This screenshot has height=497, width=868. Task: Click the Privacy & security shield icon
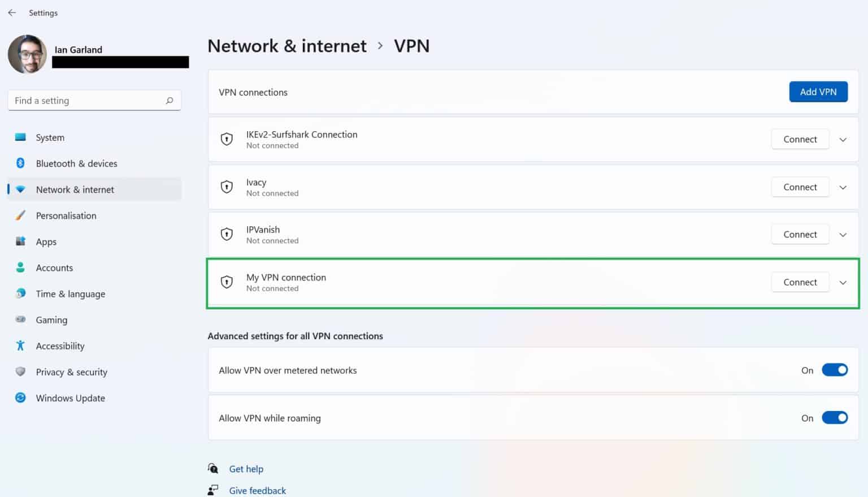pos(20,371)
